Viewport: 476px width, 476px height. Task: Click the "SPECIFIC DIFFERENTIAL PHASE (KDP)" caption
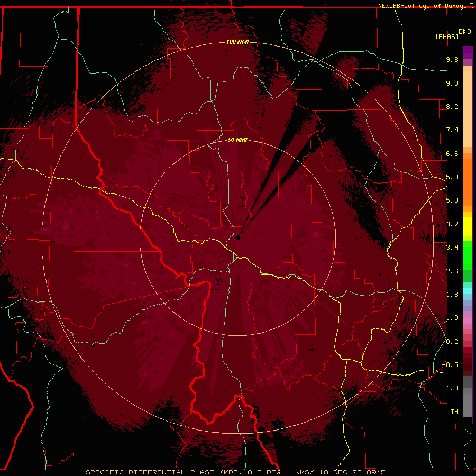coord(166,472)
